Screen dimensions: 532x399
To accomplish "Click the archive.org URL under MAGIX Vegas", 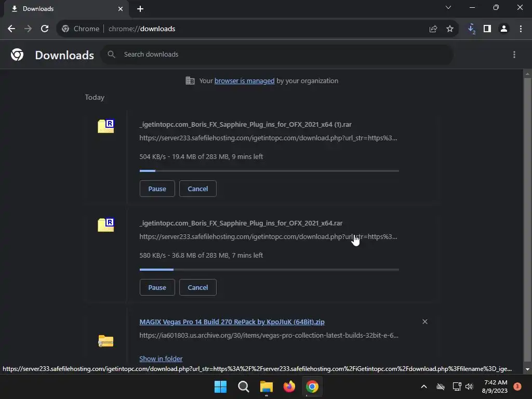I will point(269,336).
